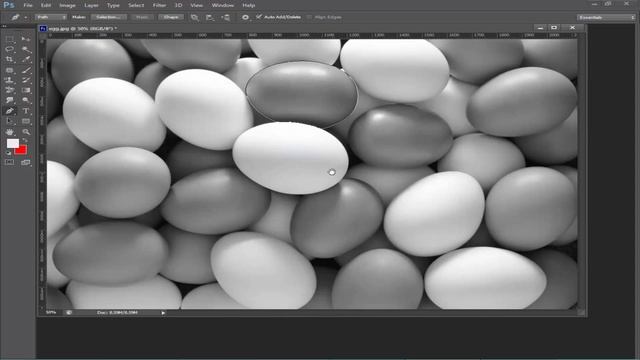Screen dimensions: 640x360
Task: Open the File menu
Action: [28, 5]
